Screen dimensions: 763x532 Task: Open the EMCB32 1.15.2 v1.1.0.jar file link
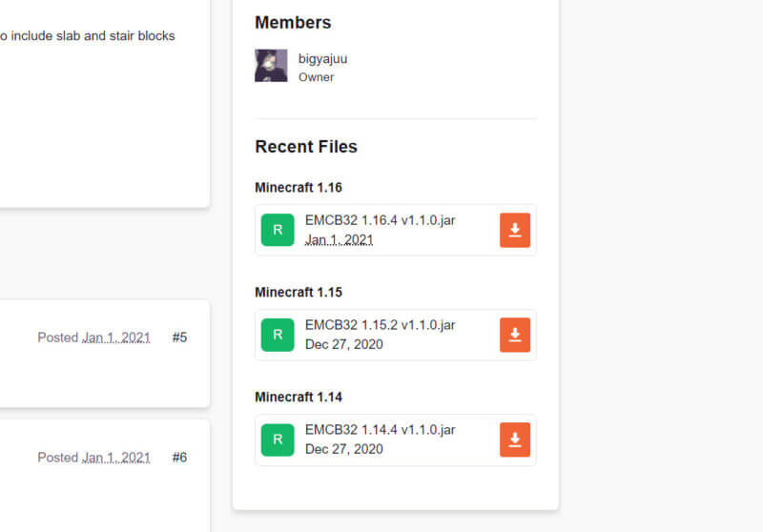coord(380,325)
